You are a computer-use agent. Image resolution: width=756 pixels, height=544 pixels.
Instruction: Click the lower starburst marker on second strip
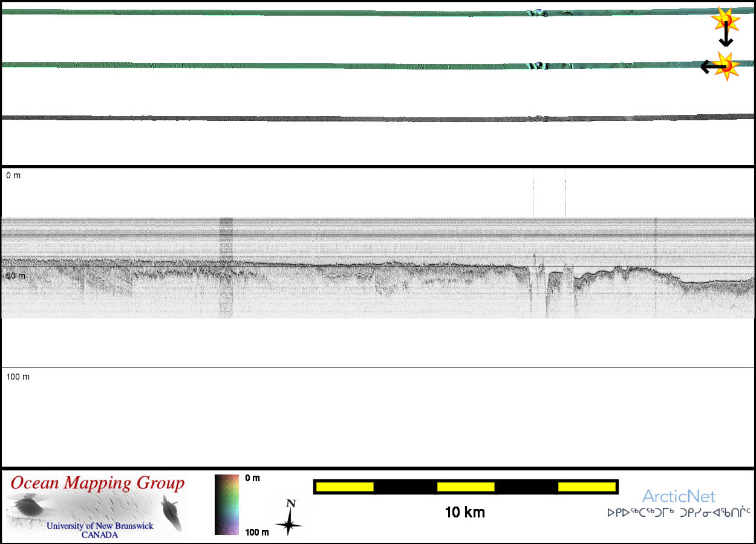click(x=726, y=65)
